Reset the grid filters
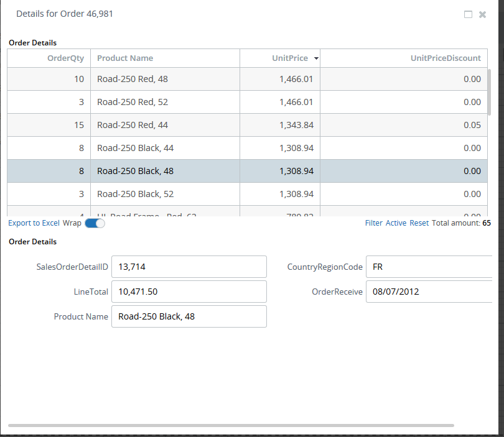Image resolution: width=504 pixels, height=437 pixels. [x=419, y=223]
